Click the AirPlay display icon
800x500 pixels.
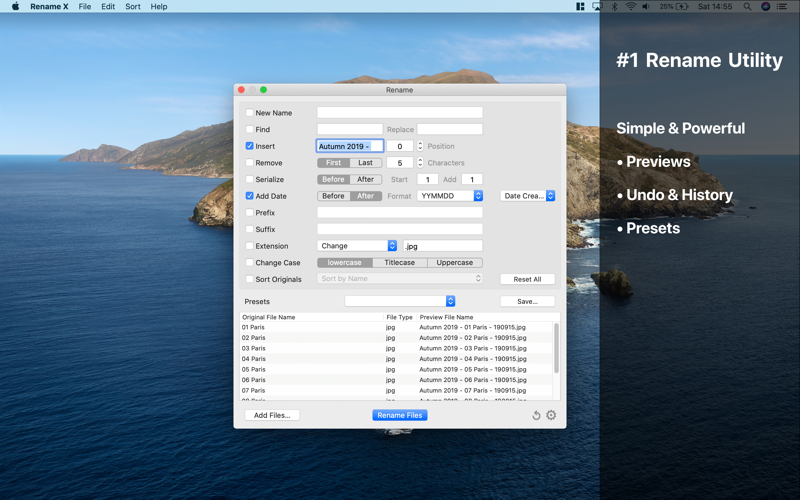click(597, 7)
